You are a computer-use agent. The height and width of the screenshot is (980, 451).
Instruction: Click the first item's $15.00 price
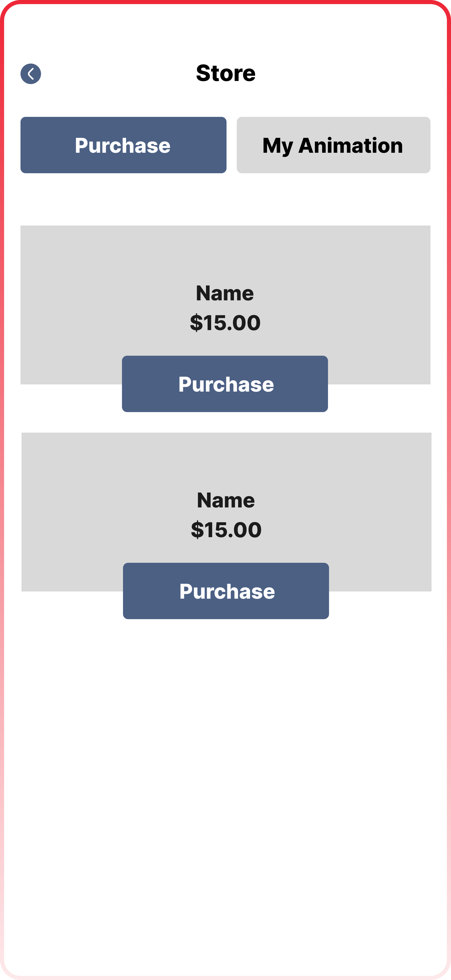coord(225,323)
